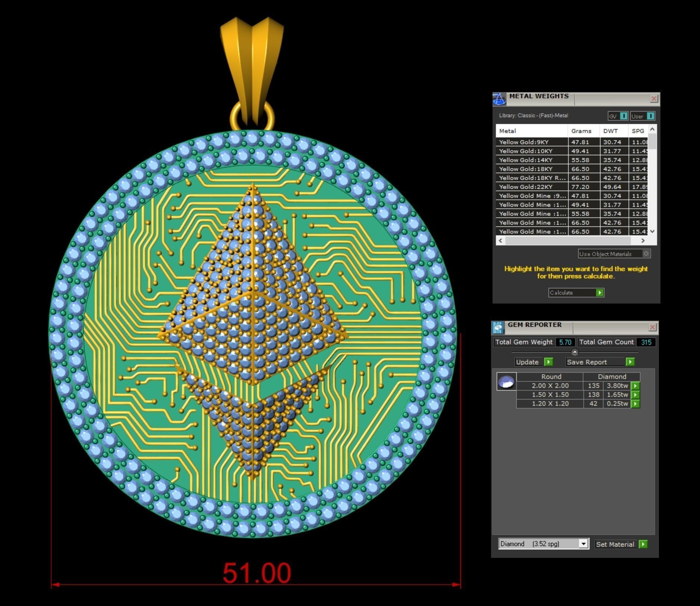Click green arrow on 0.25tw row
This screenshot has width=700, height=606.
[x=635, y=404]
